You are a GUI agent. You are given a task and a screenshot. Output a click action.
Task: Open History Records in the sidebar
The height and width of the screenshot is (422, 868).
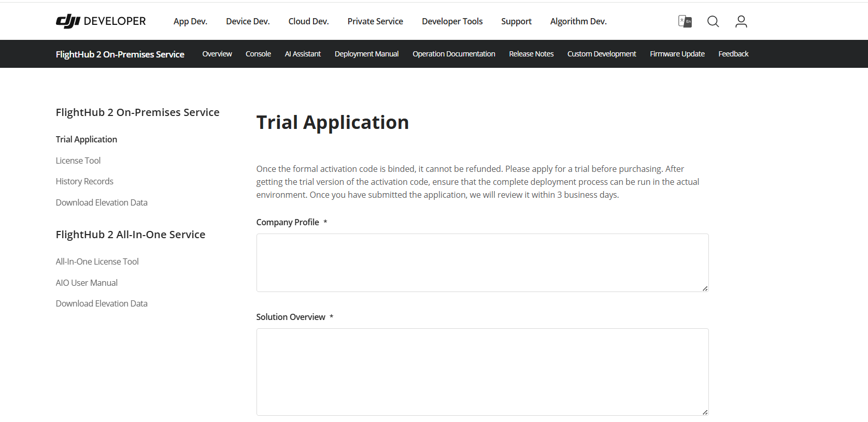click(84, 181)
